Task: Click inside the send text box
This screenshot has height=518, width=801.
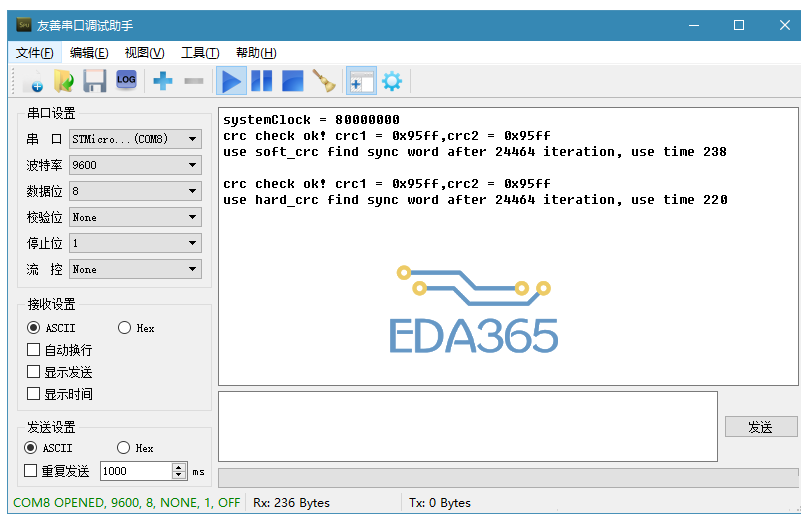Action: (x=468, y=427)
